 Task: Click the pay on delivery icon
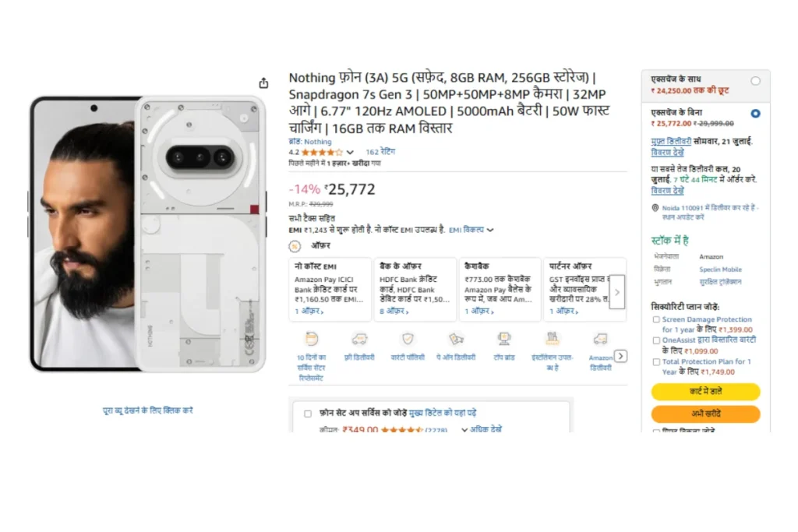456,340
